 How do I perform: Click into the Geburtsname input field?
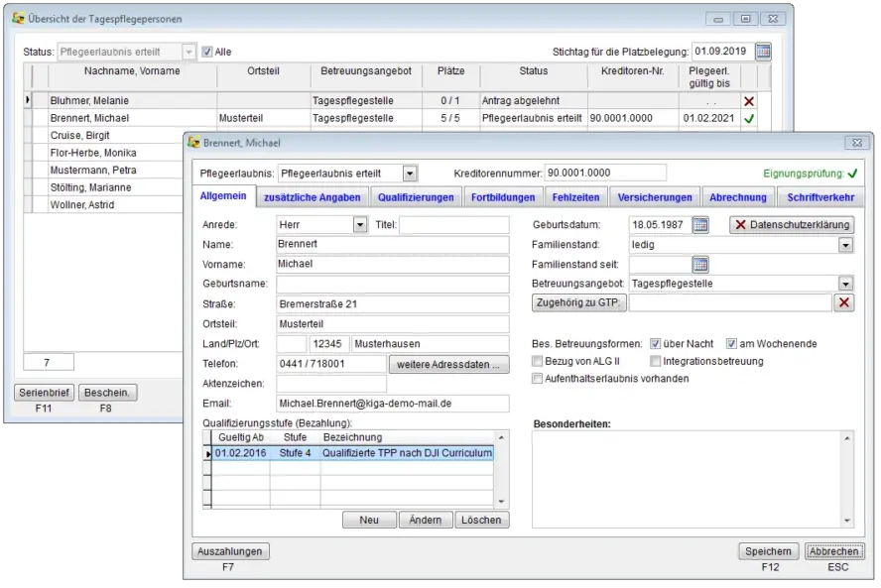[x=392, y=284]
